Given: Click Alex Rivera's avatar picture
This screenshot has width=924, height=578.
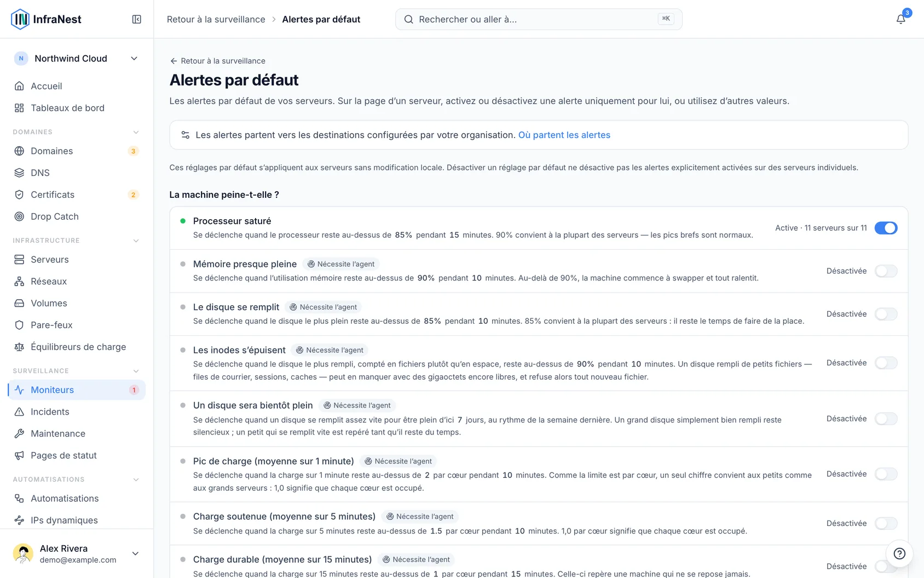Looking at the screenshot, I should [x=23, y=553].
